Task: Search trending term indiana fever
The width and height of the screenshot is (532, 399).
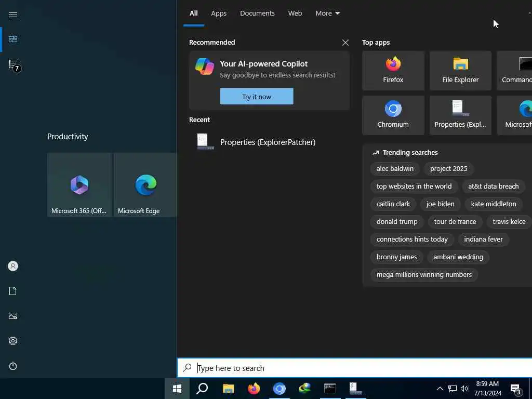Action: click(x=483, y=239)
